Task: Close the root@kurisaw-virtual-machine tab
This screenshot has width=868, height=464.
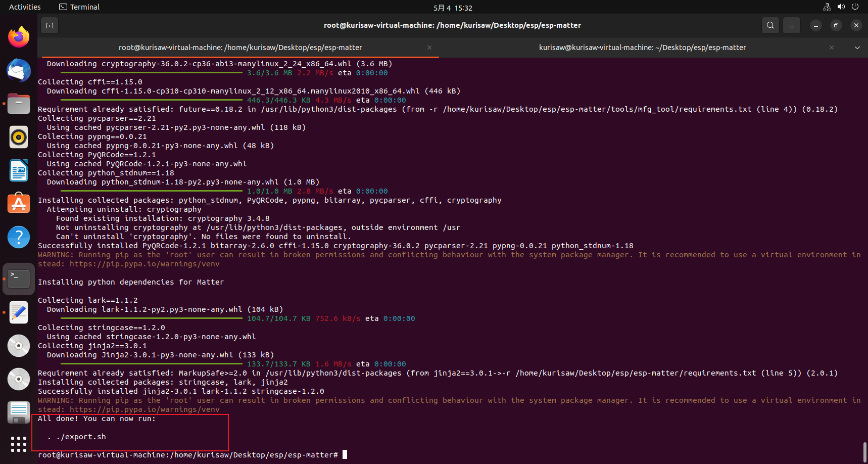Action: pos(429,48)
